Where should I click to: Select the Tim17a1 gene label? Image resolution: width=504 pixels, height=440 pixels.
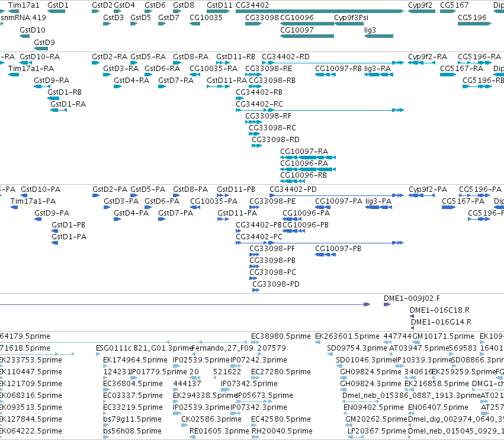24,5
